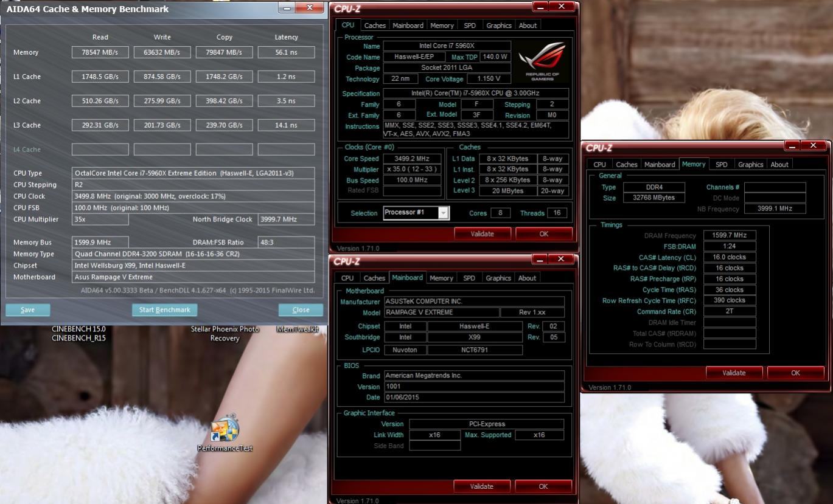This screenshot has width=833, height=504.
Task: Click the ROG Republic of Gamers logo
Action: coord(542,62)
